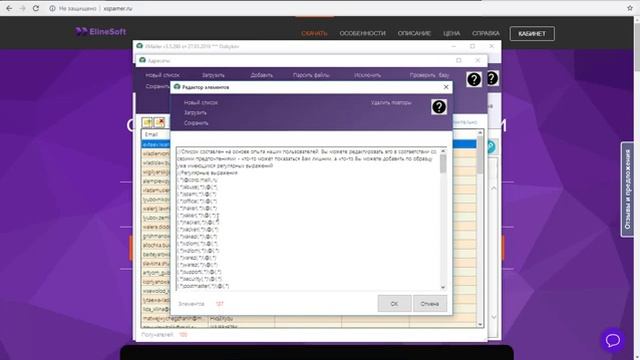Image resolution: width=640 pixels, height=360 pixels.
Task: Click Исключить in the Адресаты window
Action: 368,75
